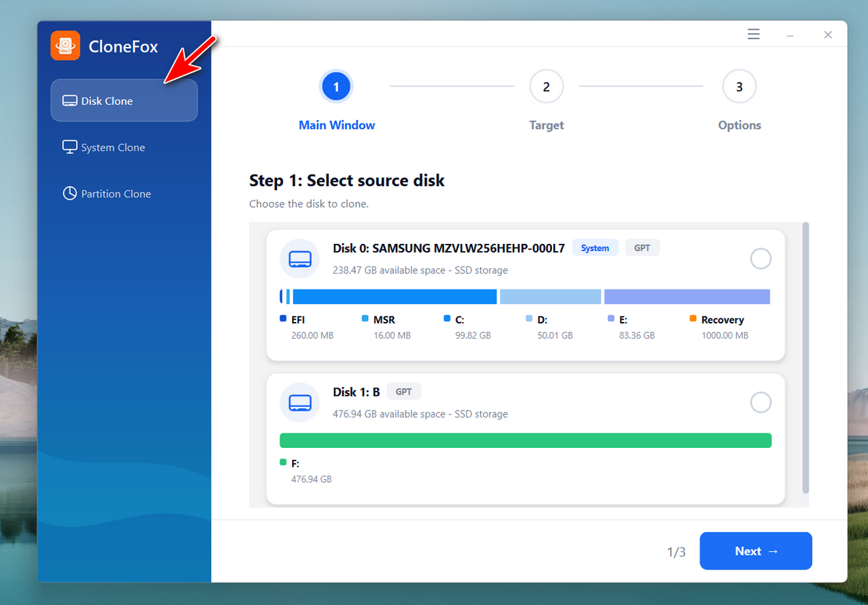
Task: Minimize the CloneFox window
Action: (x=791, y=35)
